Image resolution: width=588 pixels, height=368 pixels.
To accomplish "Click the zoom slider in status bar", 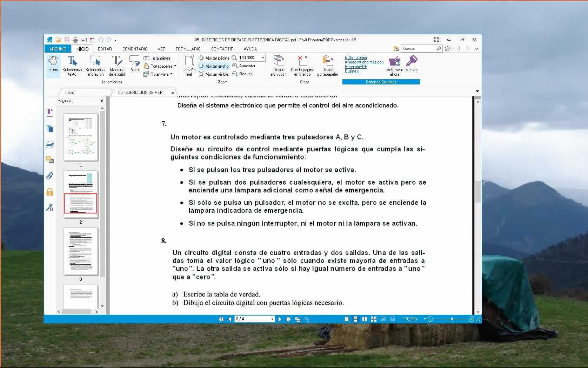I will pos(452,319).
